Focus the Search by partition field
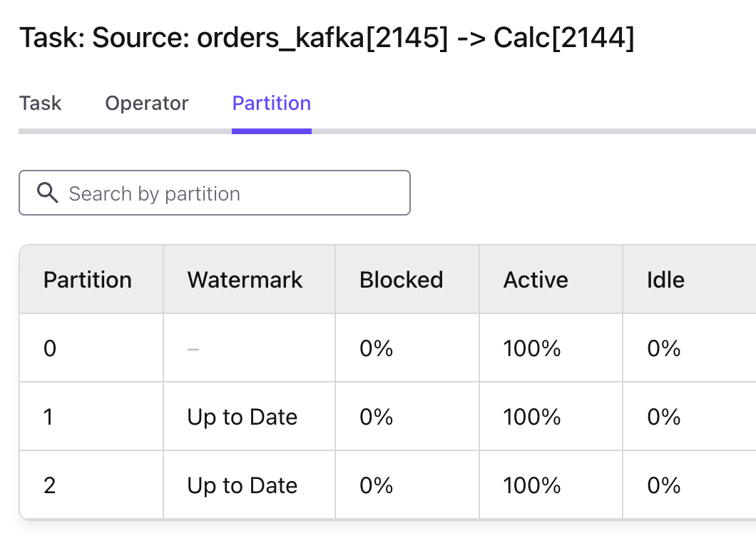The image size is (756, 541). click(x=228, y=193)
